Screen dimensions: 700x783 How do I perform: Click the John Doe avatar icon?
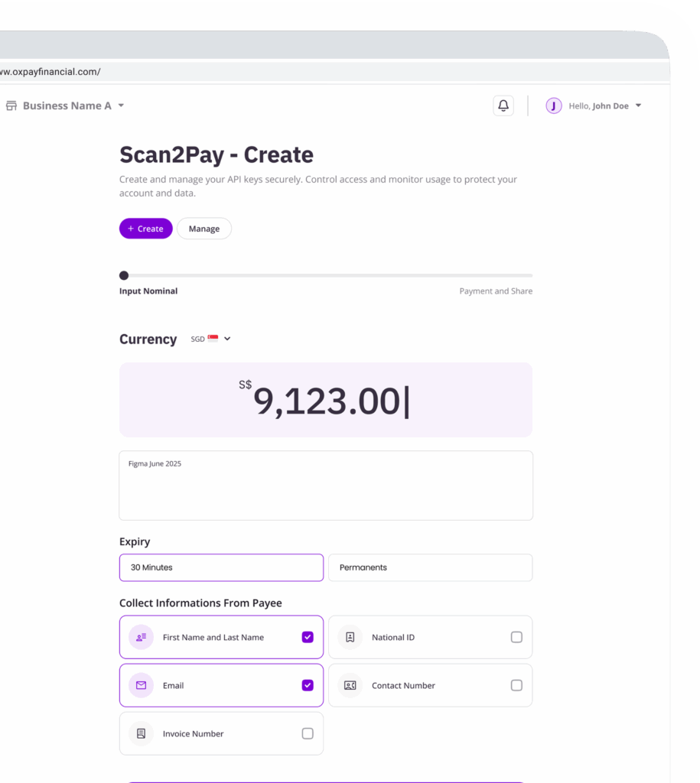[x=554, y=106]
